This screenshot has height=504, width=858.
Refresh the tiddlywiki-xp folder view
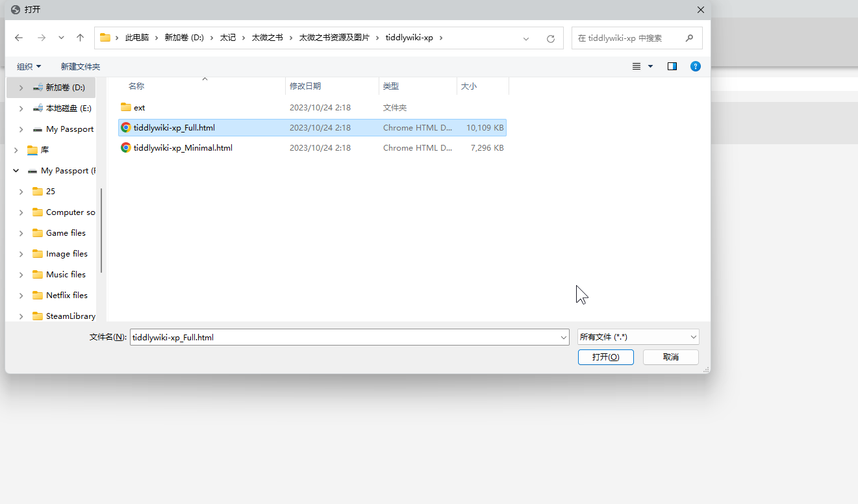pos(551,38)
